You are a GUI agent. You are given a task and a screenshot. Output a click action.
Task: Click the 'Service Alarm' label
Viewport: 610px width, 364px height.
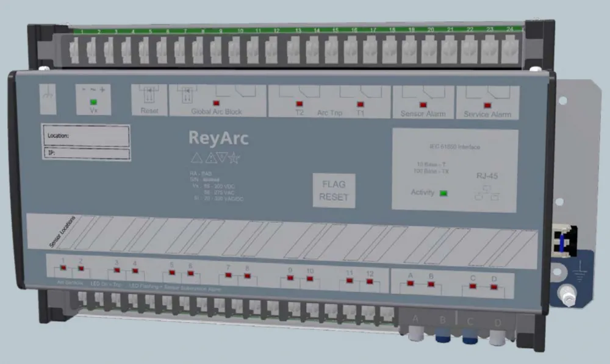point(487,115)
